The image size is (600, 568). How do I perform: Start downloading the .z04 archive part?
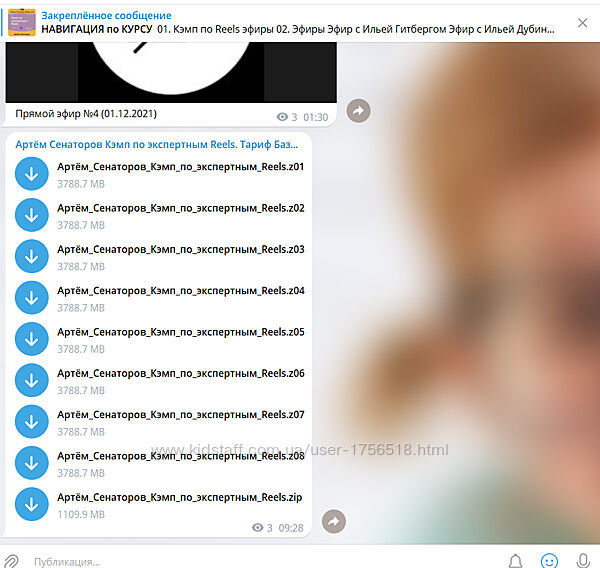click(x=32, y=298)
